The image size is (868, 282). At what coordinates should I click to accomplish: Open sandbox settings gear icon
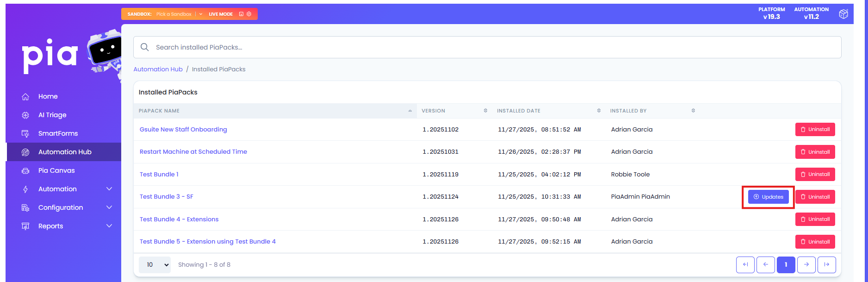click(249, 14)
